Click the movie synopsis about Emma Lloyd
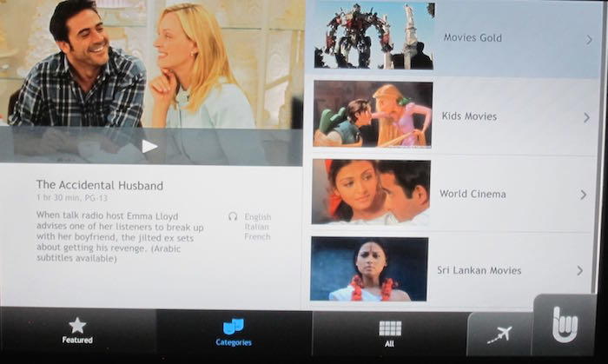Image resolution: width=608 pixels, height=364 pixels. click(120, 236)
